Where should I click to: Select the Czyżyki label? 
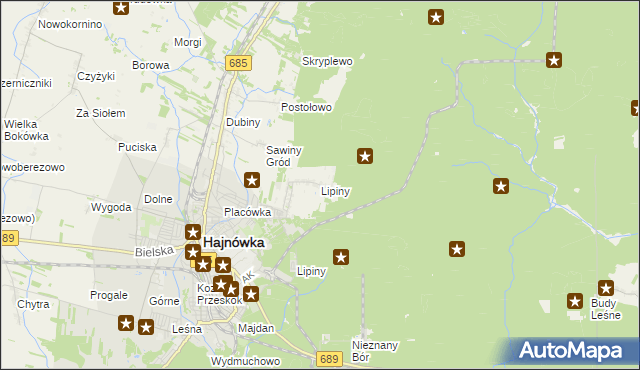pyautogui.click(x=96, y=76)
